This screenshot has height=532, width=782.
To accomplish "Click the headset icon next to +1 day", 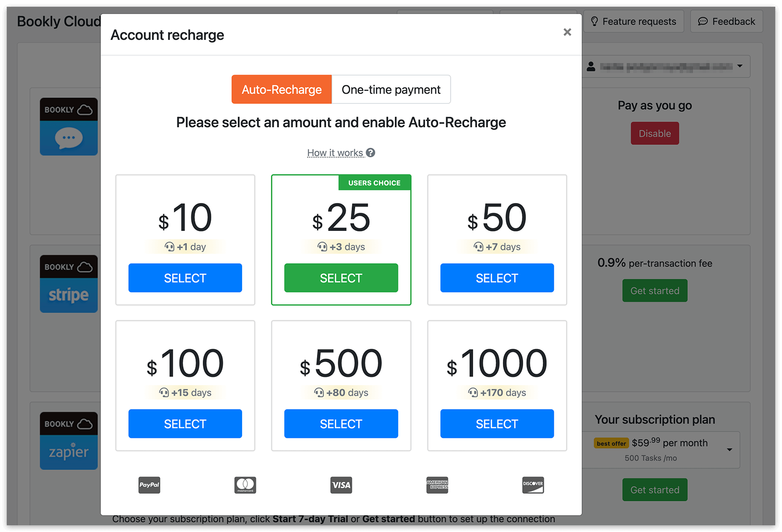I will pos(170,247).
